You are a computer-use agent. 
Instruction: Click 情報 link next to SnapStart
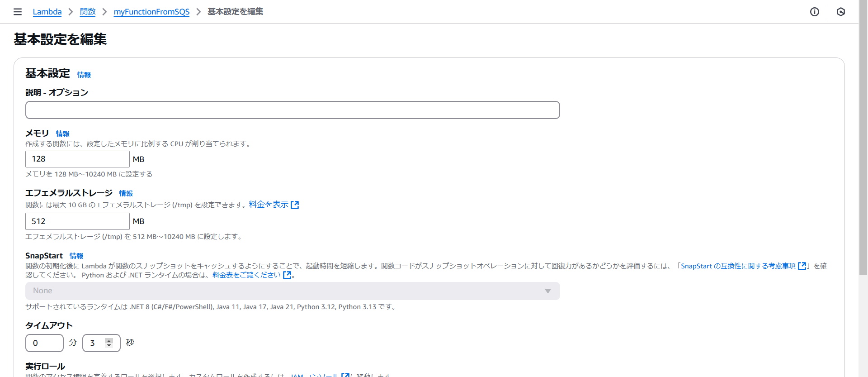pos(76,256)
